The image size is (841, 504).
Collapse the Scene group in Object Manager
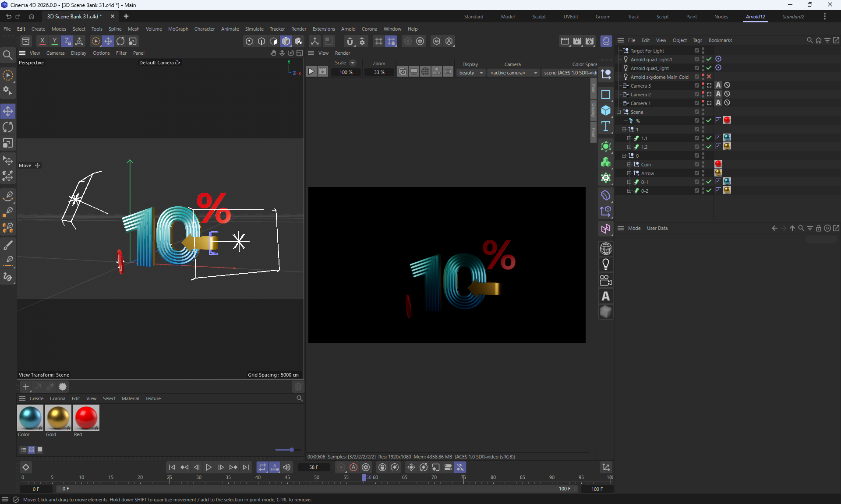[619, 112]
